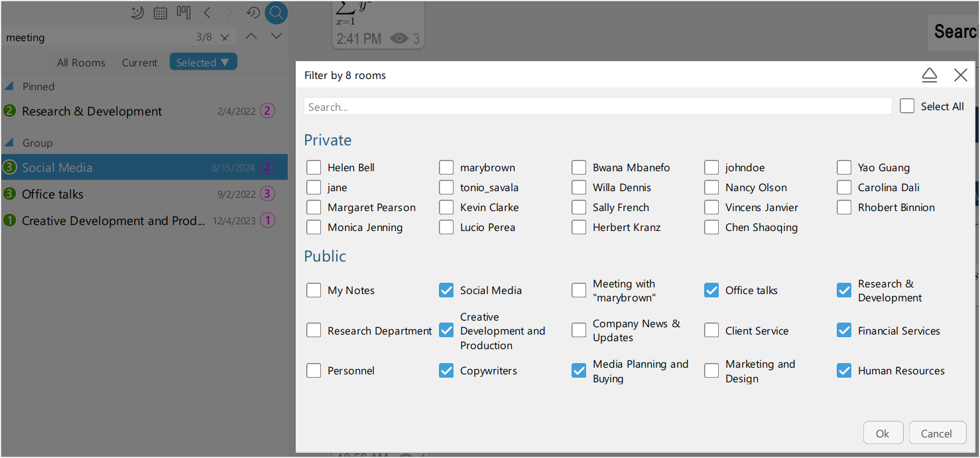The image size is (980, 458).
Task: Click the blue search magnifier icon
Action: click(x=276, y=13)
